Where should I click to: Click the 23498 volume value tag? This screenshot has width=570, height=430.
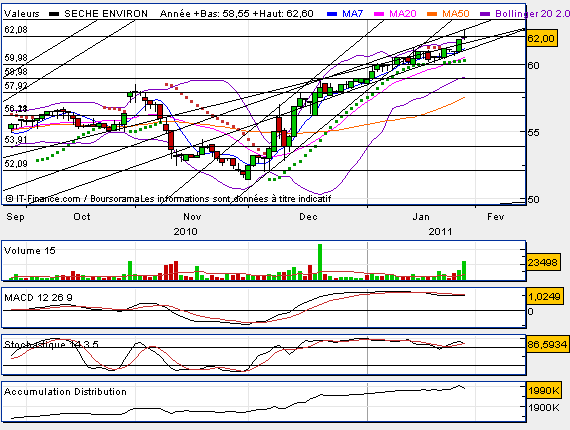[x=542, y=262]
